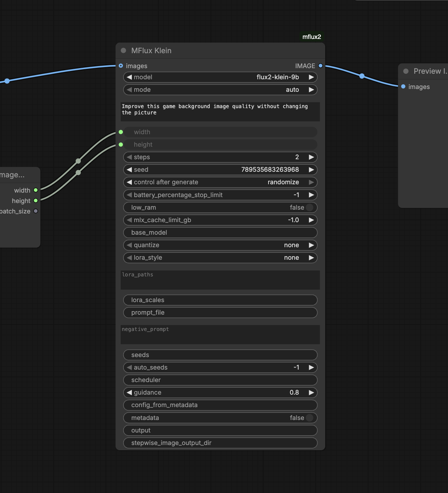Select previous model with left arrow
Screen dimensions: 448x493
(129, 77)
